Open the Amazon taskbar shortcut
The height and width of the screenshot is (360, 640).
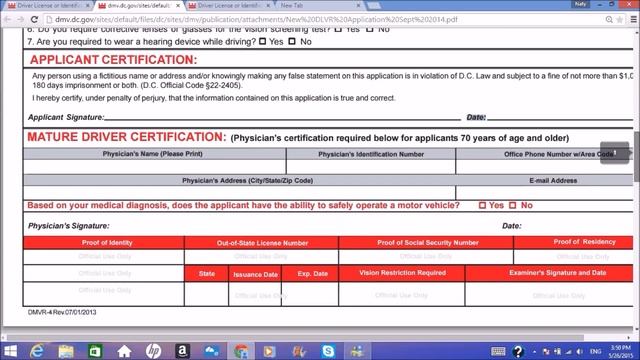(182, 351)
